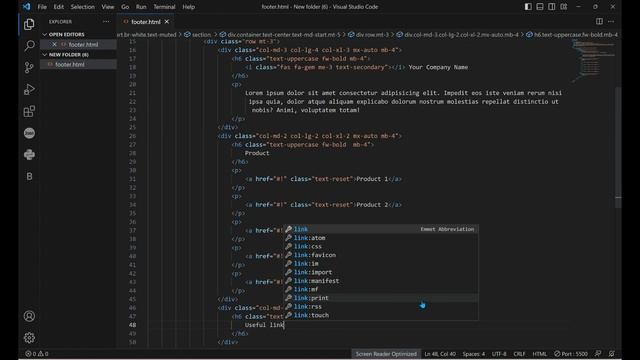640x360 pixels.
Task: Open Customize Layout icon
Action: (563, 7)
